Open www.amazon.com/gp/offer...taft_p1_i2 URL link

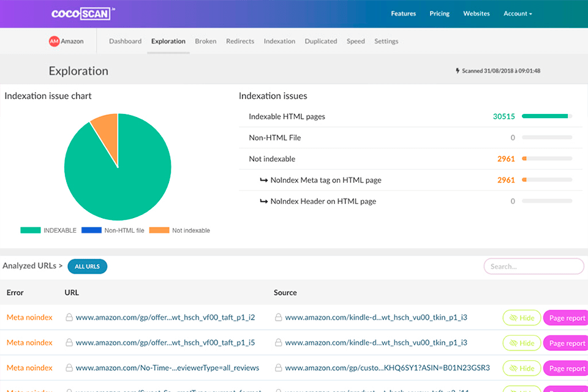coord(165,317)
